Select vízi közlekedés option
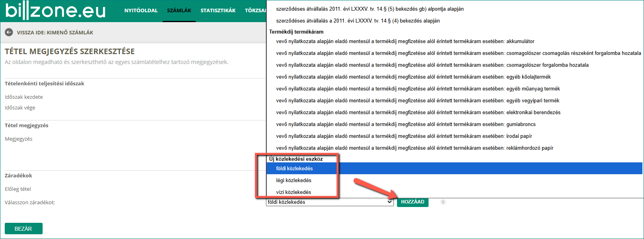The height and width of the screenshot is (239, 644). click(x=294, y=192)
